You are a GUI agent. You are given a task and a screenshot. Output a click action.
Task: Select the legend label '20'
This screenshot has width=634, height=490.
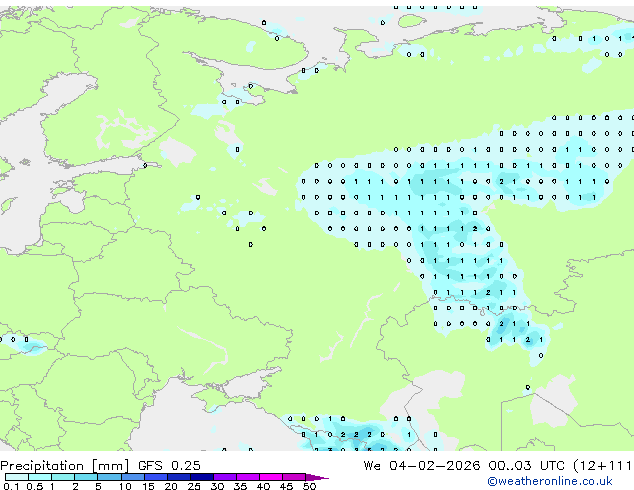(171, 486)
